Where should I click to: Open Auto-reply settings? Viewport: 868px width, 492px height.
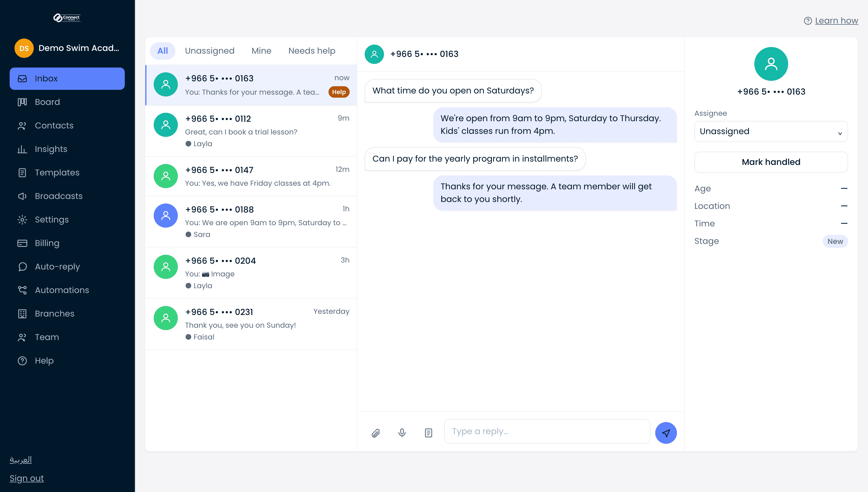pos(67,266)
